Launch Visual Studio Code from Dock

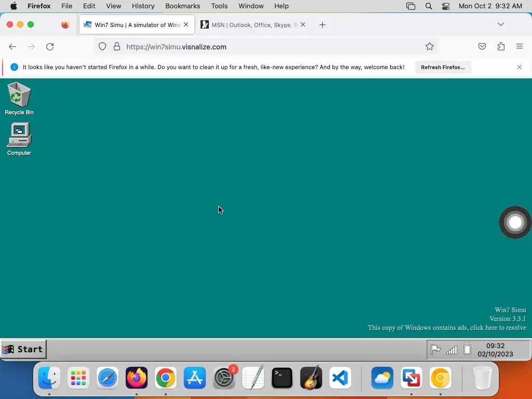point(340,377)
